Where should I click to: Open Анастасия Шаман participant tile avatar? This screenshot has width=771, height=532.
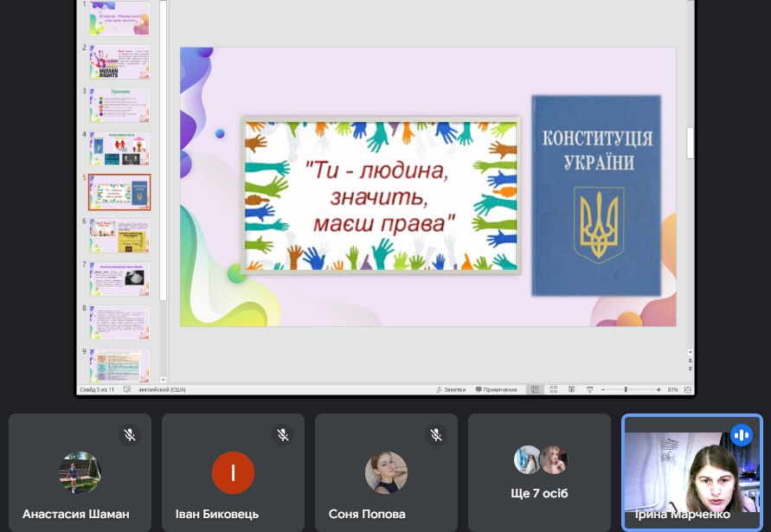(80, 472)
